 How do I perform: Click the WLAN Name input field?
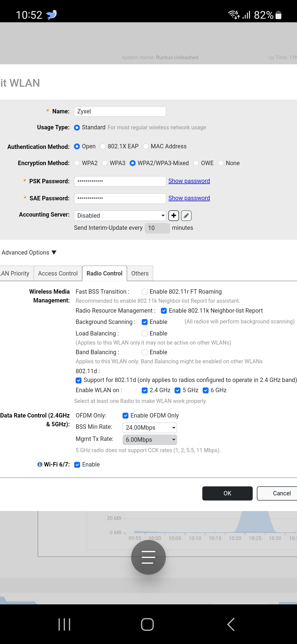(120, 111)
